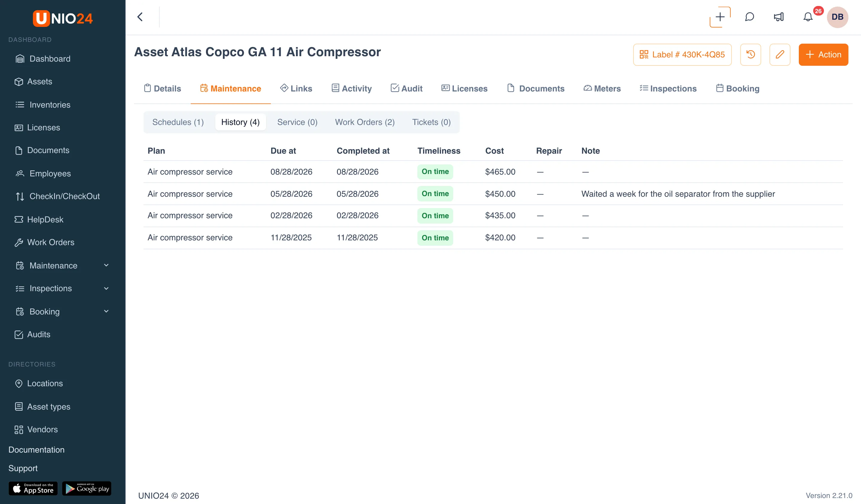Viewport: 861px width, 504px height.
Task: Open Audits in the sidebar
Action: tap(33, 335)
